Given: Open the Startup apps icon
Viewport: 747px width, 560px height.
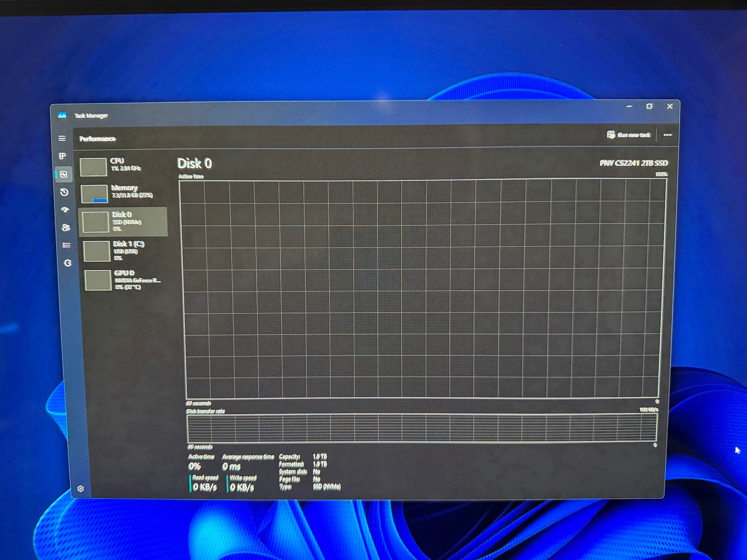Looking at the screenshot, I should point(65,210).
